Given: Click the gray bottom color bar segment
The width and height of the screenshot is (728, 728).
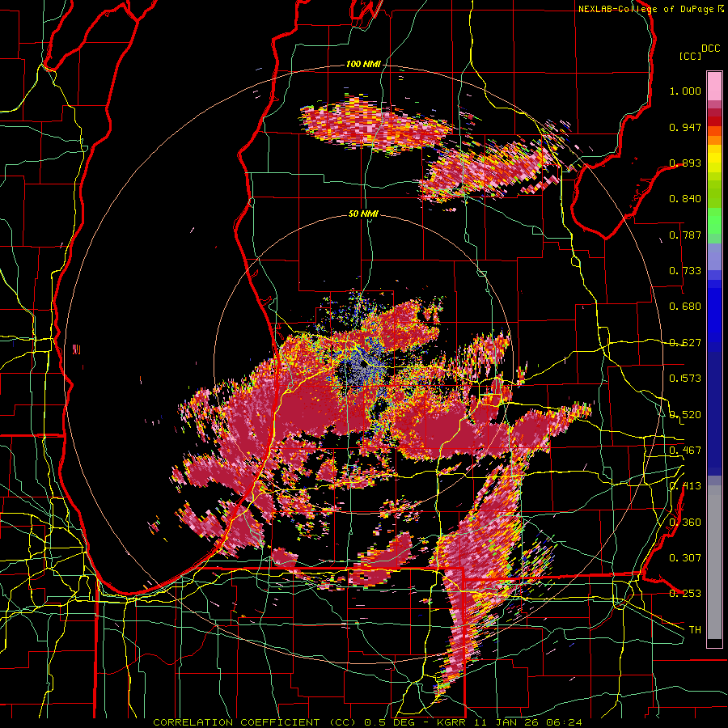Looking at the screenshot, I should click(x=714, y=562).
